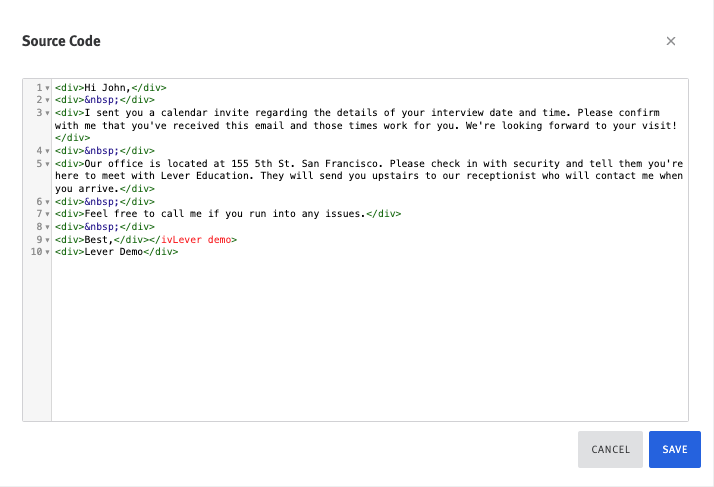Place cursor in 'Hi John,' text

[107, 87]
